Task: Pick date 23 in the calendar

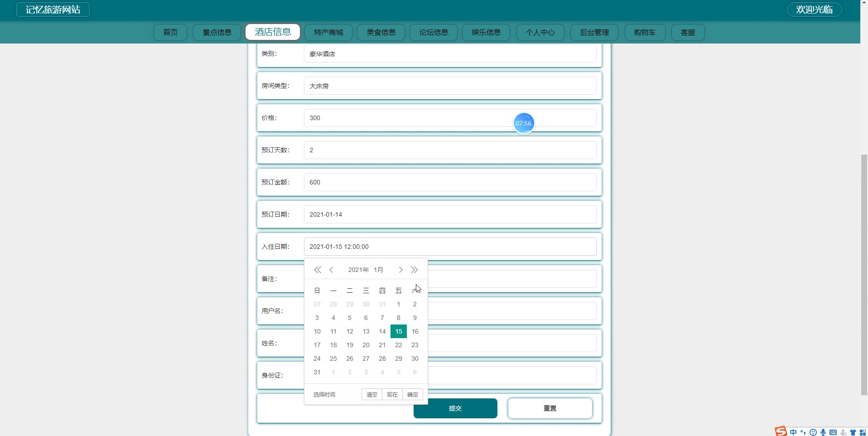Action: pyautogui.click(x=415, y=345)
